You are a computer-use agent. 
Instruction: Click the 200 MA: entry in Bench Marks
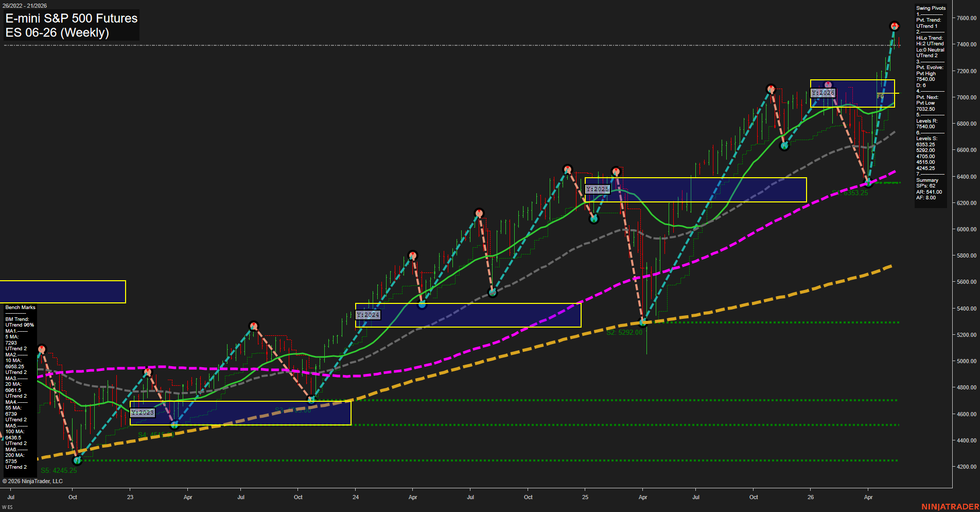(x=15, y=455)
